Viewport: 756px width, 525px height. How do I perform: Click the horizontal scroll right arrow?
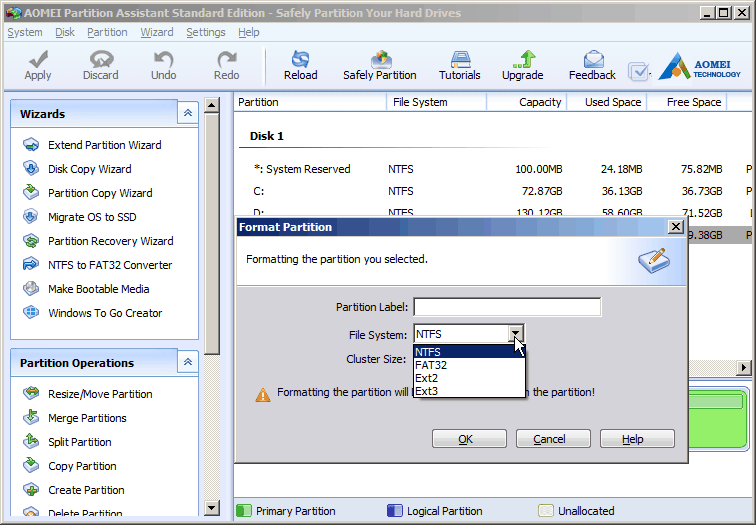744,367
